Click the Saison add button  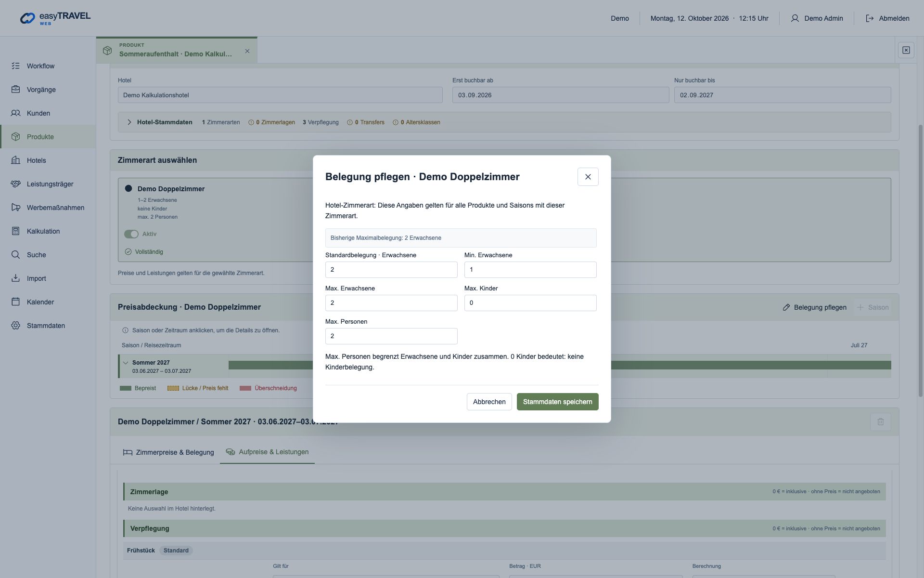(873, 307)
